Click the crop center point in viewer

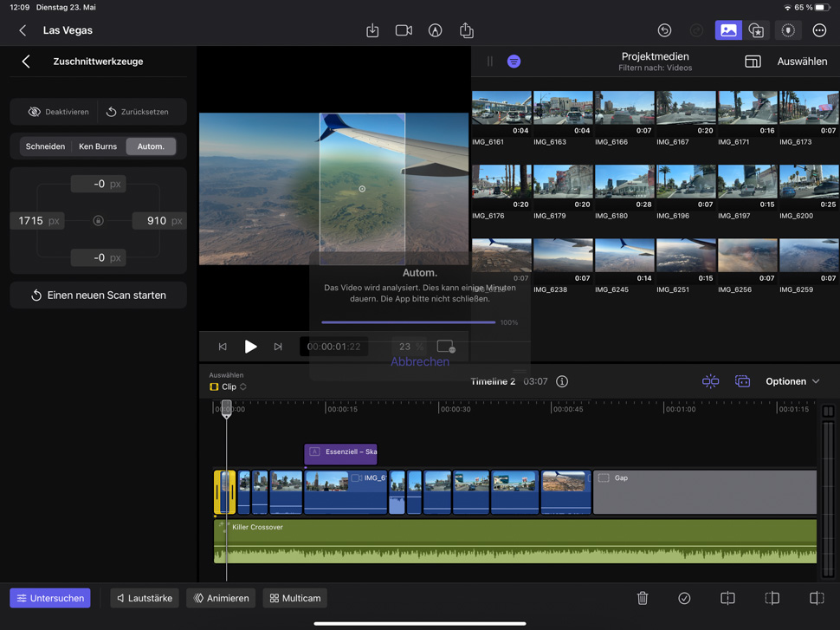[362, 189]
